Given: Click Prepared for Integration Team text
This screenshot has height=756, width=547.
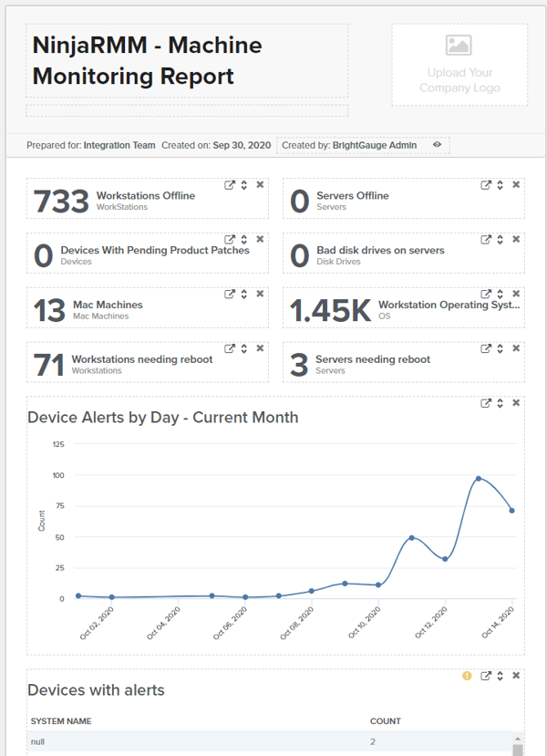Looking at the screenshot, I should tap(90, 145).
